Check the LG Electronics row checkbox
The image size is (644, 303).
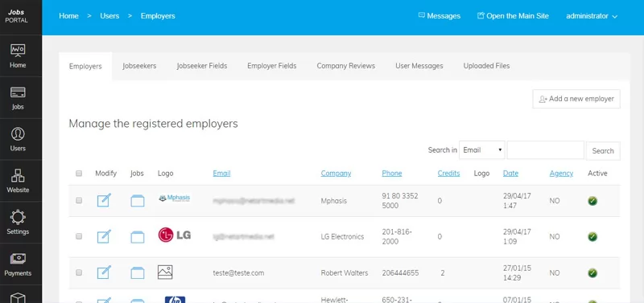[x=79, y=236]
